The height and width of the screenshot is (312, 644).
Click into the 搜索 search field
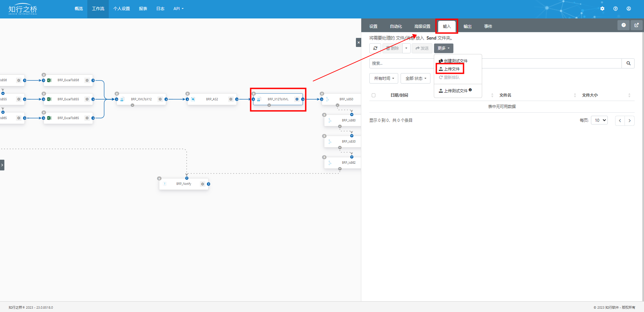pos(401,63)
